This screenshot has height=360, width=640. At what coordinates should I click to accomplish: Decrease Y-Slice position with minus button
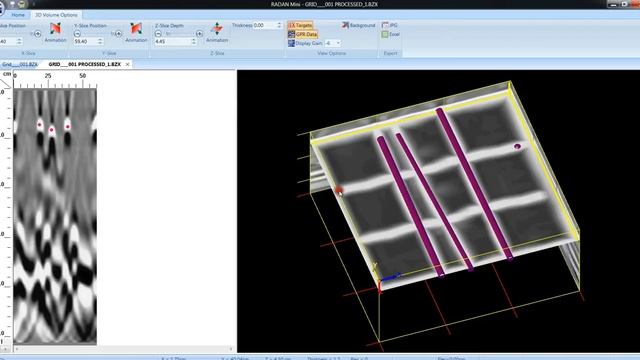coord(78,34)
